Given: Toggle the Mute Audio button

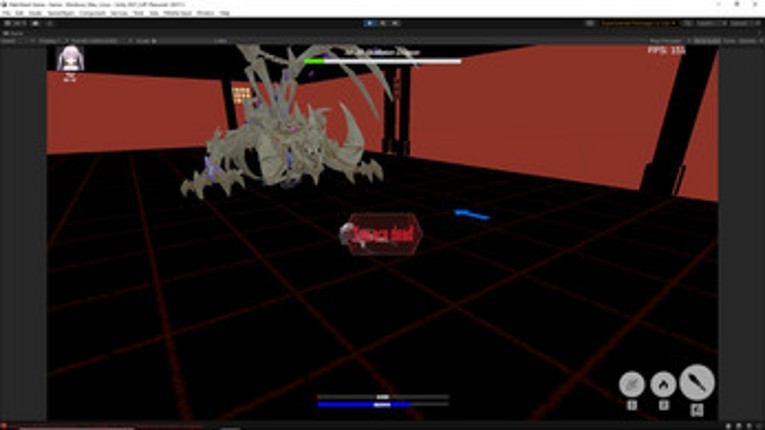Looking at the screenshot, I should 707,41.
